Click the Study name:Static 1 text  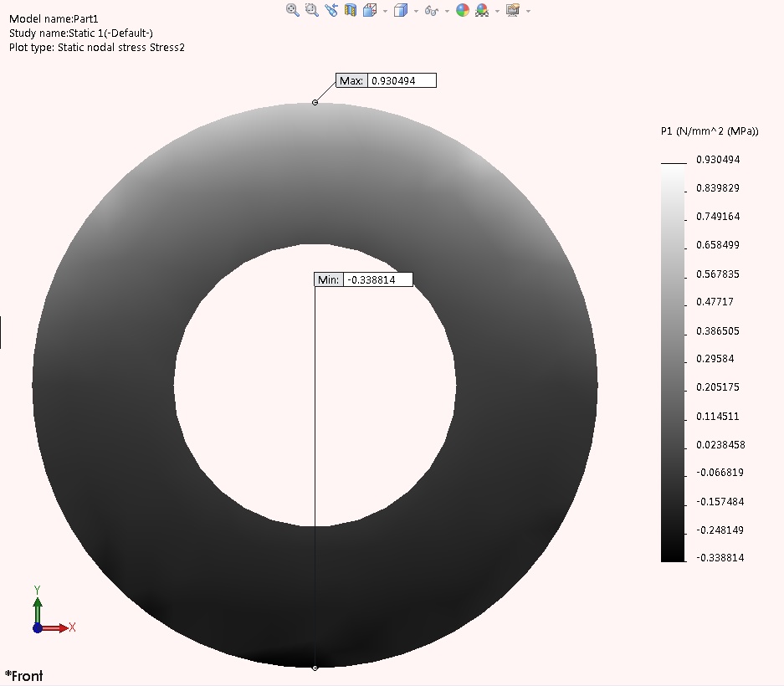81,33
